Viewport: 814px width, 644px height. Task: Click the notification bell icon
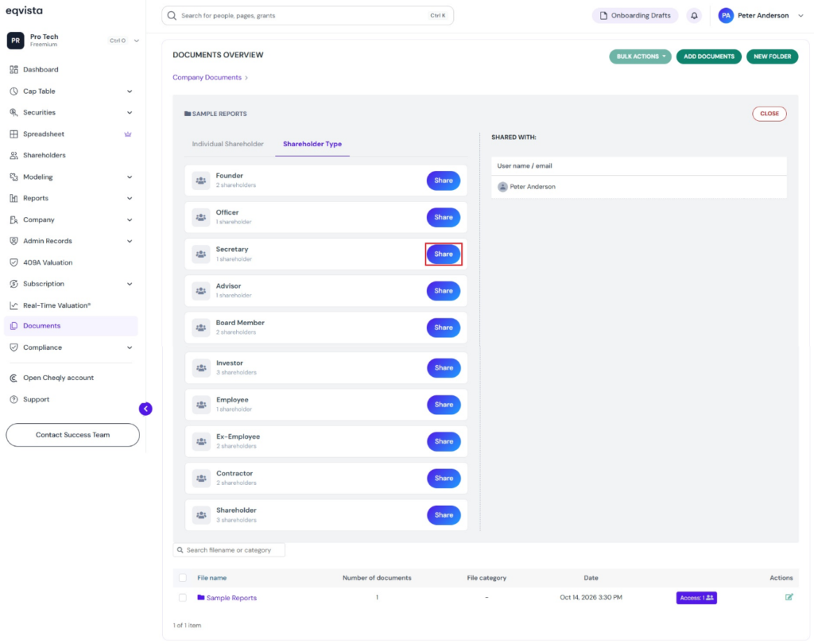coord(694,16)
